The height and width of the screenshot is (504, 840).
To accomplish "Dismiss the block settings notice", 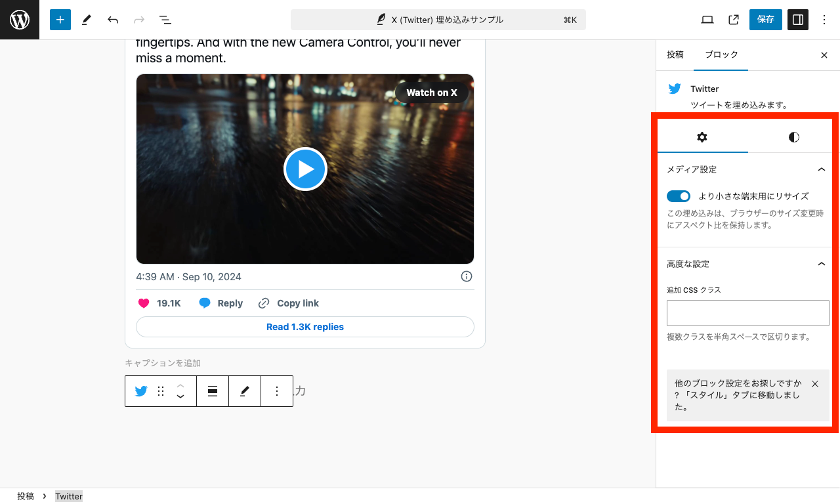I will point(815,384).
